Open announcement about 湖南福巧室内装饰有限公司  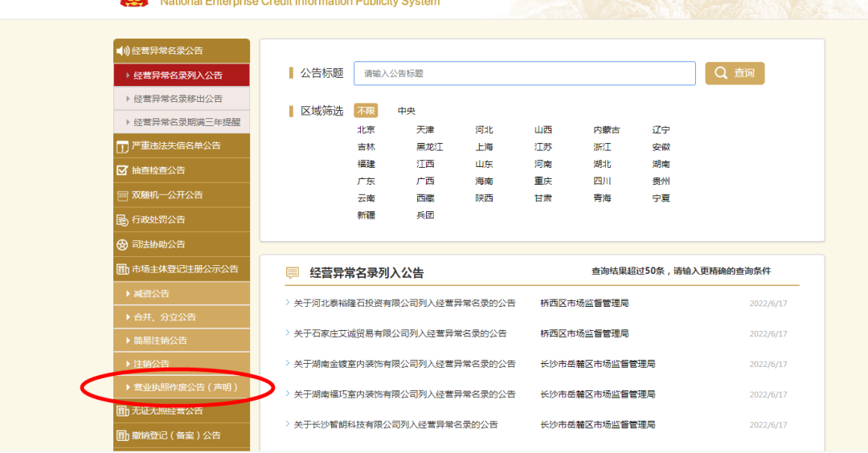click(404, 394)
